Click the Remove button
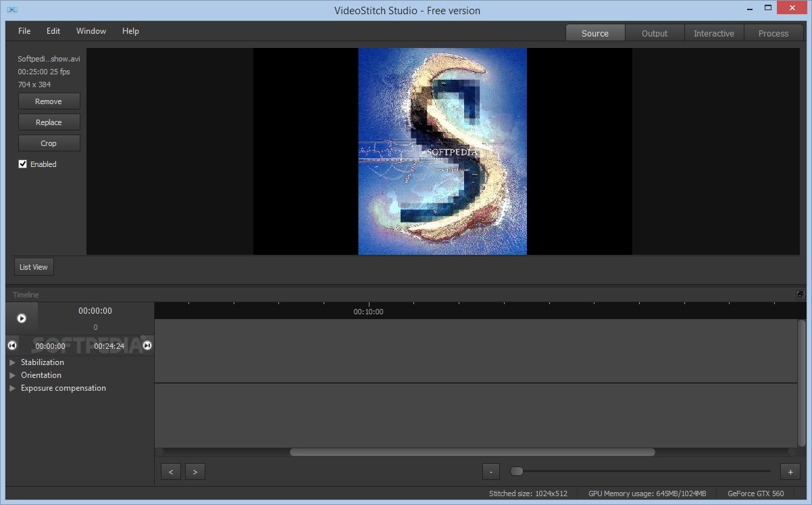The height and width of the screenshot is (505, 812). (x=49, y=101)
